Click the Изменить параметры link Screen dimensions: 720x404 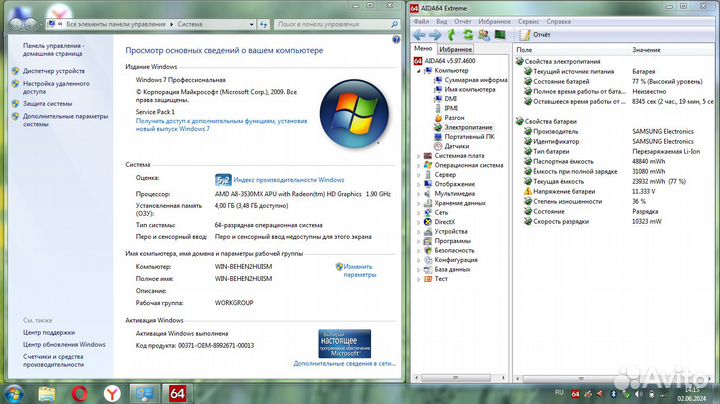[359, 270]
